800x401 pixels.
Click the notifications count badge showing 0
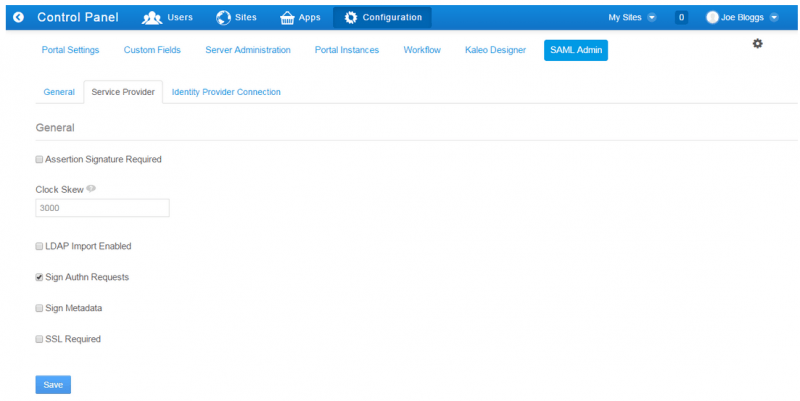pos(681,17)
